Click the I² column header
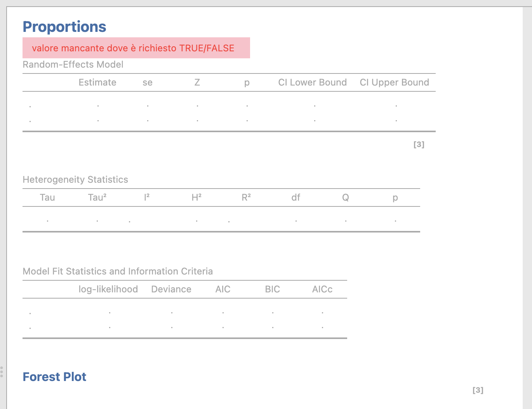 point(147,198)
